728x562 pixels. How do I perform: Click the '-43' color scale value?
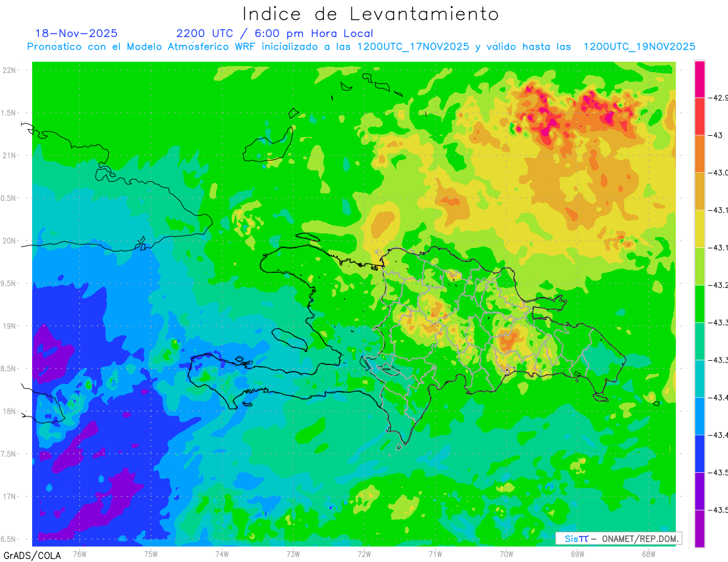716,135
